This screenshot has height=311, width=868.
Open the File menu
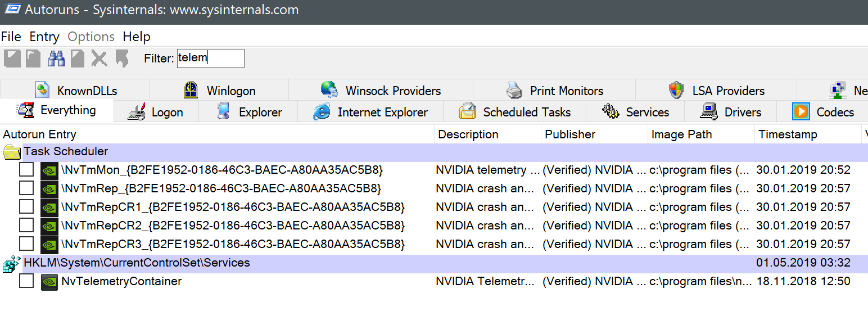point(11,37)
